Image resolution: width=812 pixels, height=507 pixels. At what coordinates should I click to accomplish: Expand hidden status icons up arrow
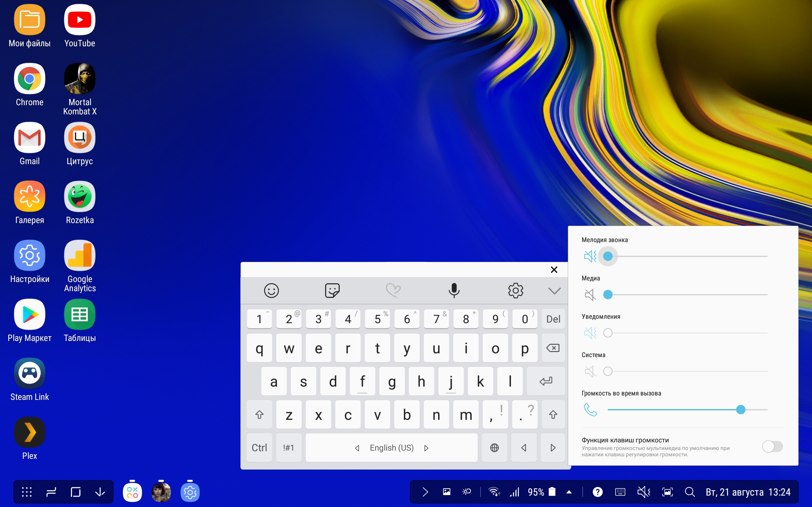click(x=569, y=492)
